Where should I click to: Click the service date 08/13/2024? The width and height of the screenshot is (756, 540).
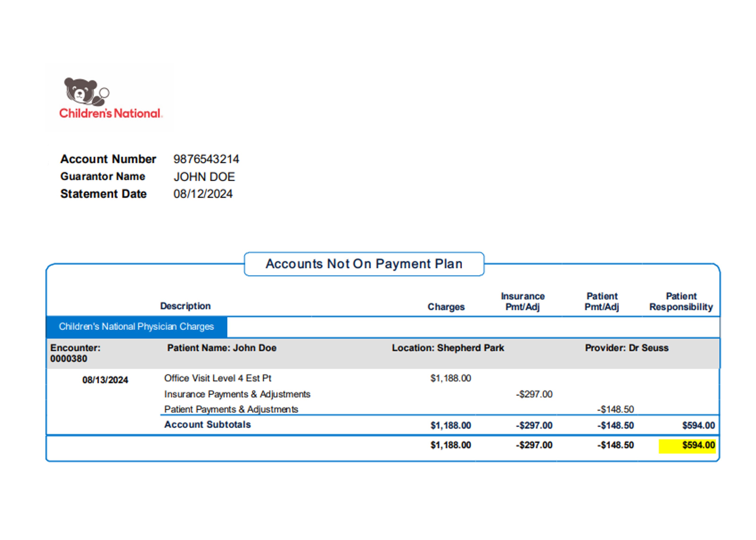point(106,379)
